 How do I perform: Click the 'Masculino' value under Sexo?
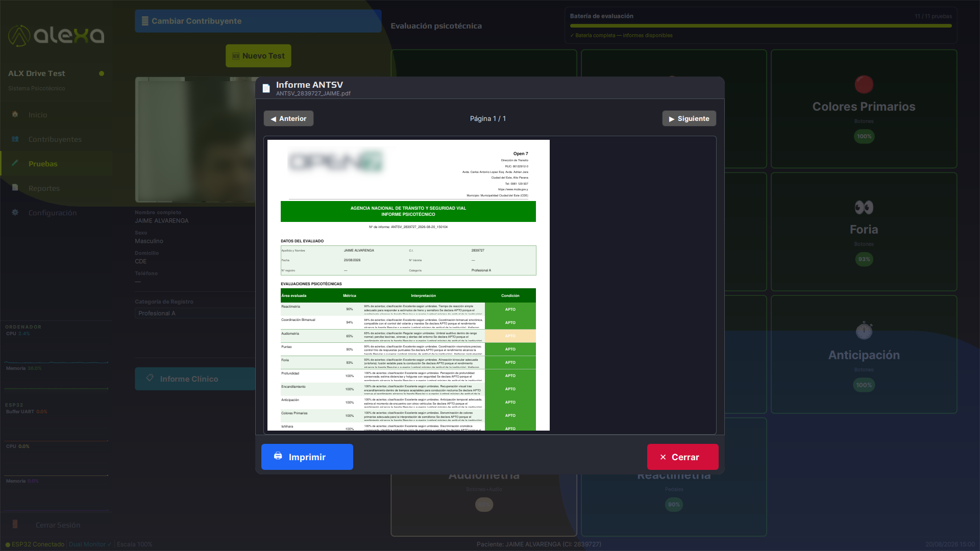coord(149,241)
